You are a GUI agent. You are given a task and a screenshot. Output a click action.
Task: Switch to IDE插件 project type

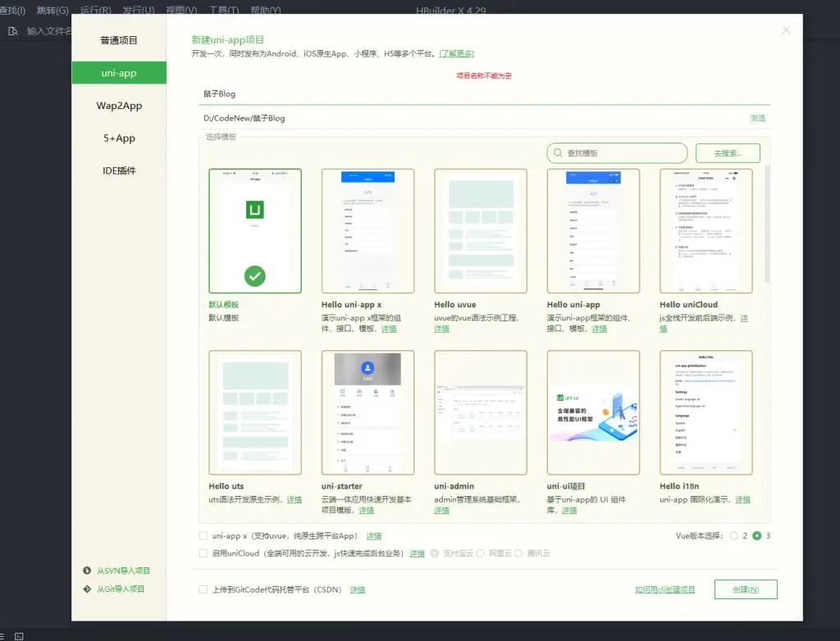[119, 170]
